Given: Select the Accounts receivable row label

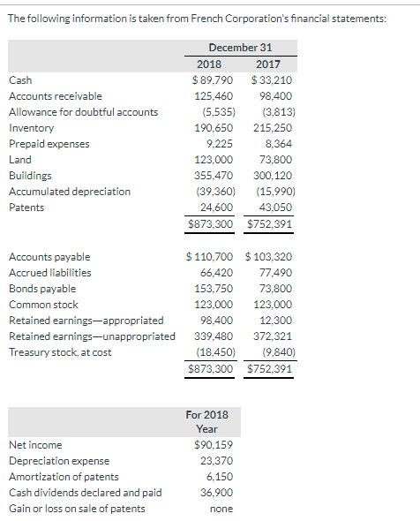Looking at the screenshot, I should coord(56,96).
